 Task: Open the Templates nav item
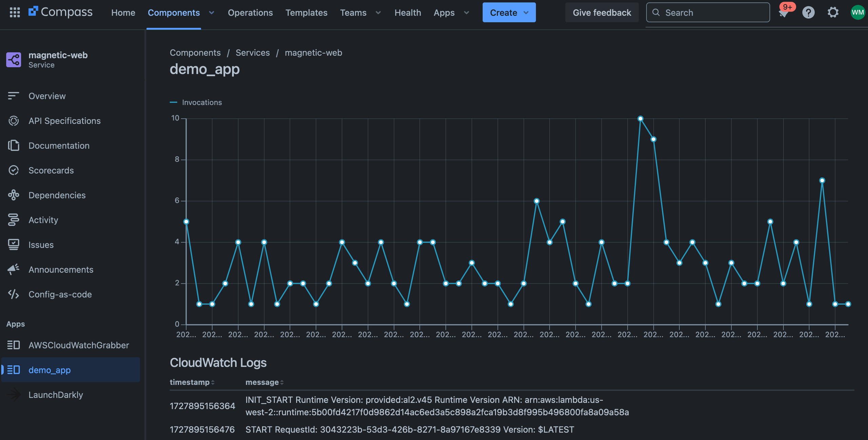(306, 13)
